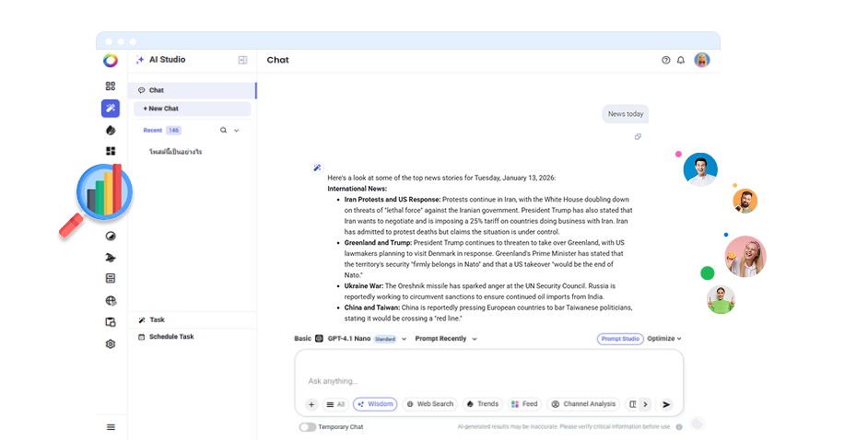Click the 'Basic' label above prompt box
The image size is (868, 440).
[x=302, y=339]
